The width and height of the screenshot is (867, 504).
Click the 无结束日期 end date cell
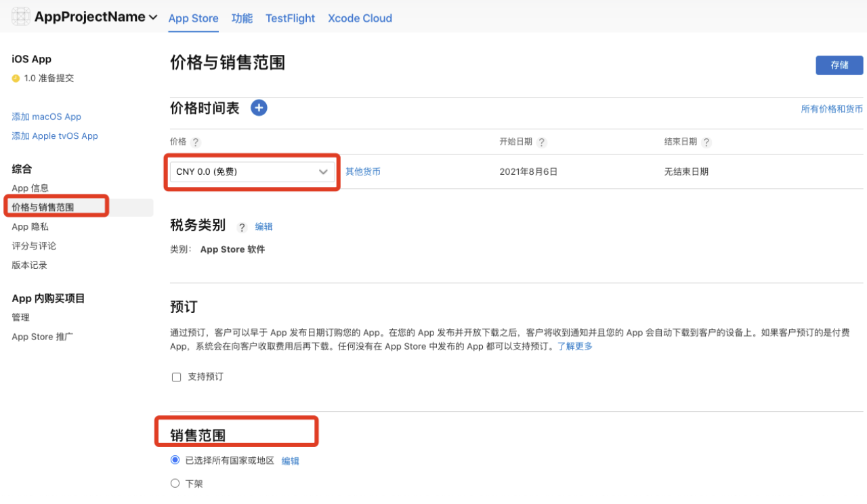pos(686,171)
